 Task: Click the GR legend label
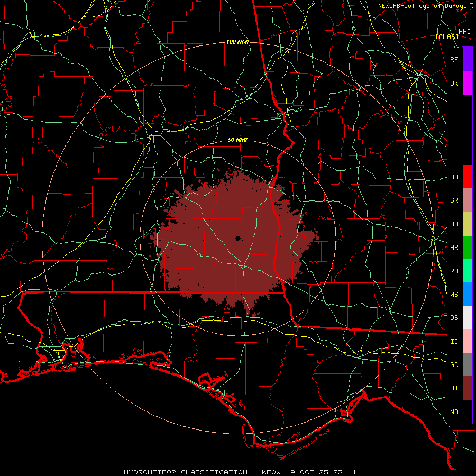click(x=454, y=200)
